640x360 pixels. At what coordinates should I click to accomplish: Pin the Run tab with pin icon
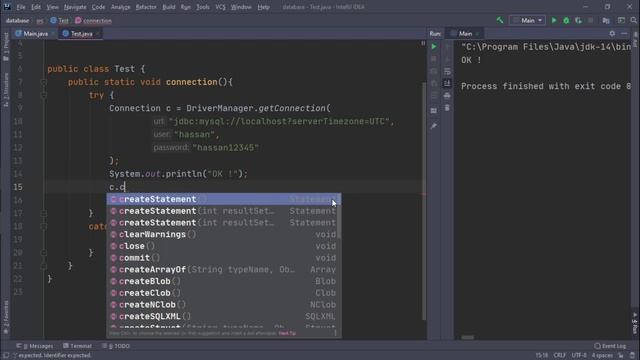click(434, 126)
